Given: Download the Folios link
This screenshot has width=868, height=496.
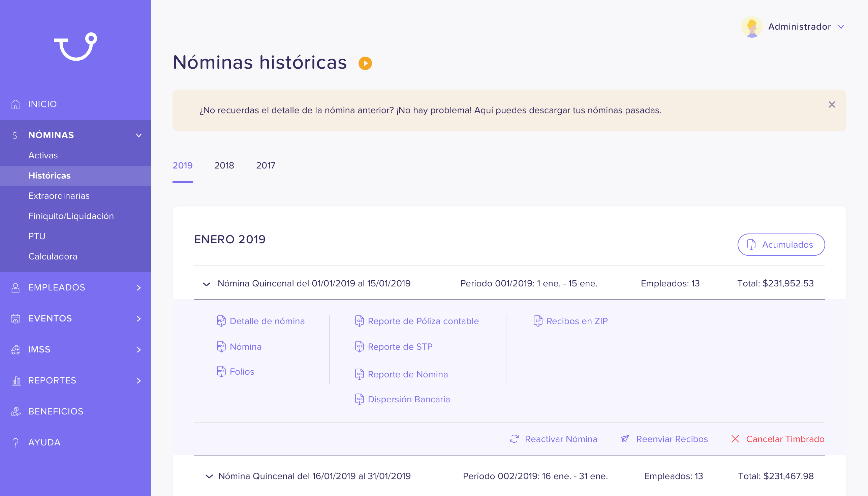Looking at the screenshot, I should (242, 372).
